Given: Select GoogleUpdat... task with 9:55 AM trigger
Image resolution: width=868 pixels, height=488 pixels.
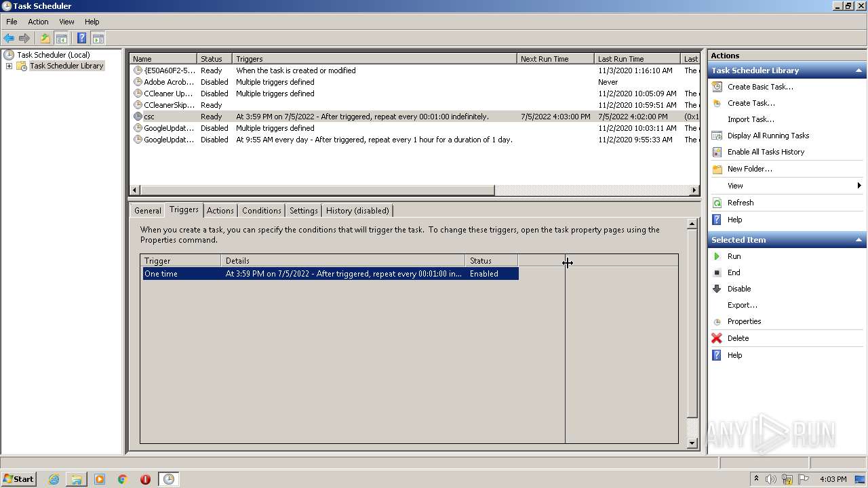Looking at the screenshot, I should [414, 140].
